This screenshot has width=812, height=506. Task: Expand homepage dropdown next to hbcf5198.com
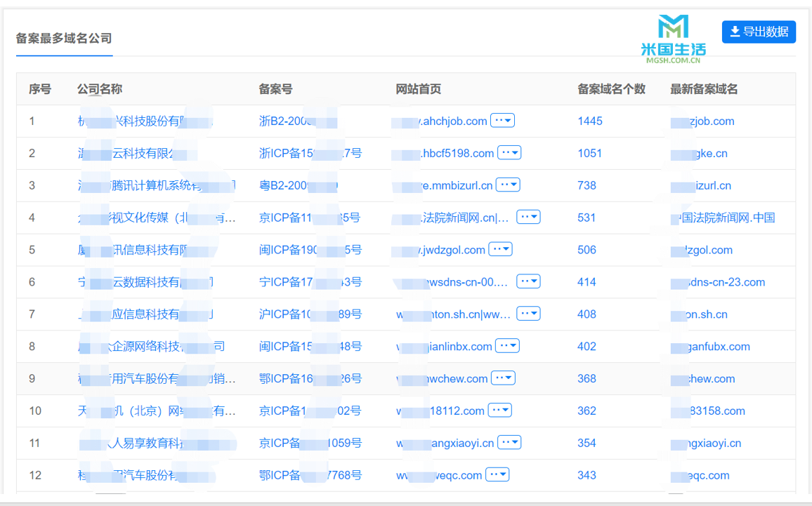click(509, 152)
